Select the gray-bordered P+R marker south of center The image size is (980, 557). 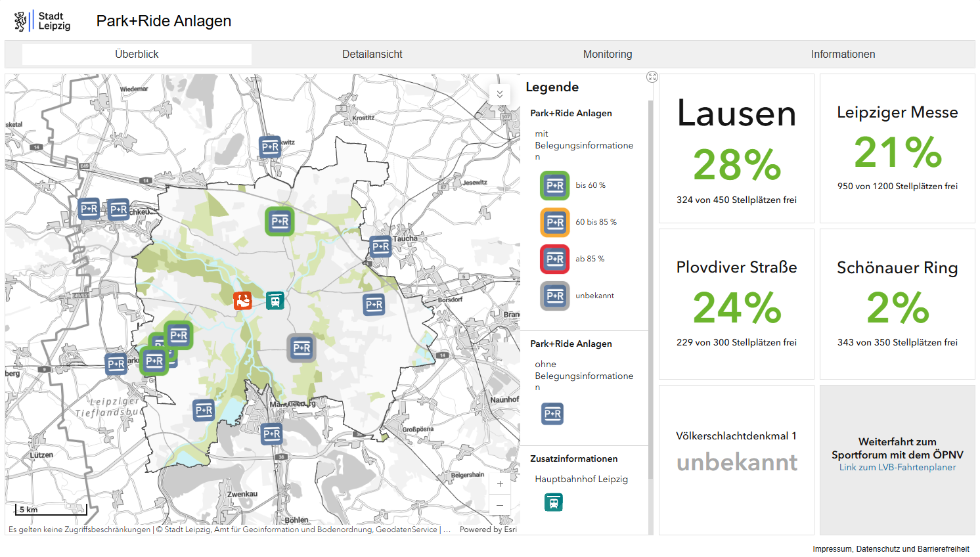[x=301, y=348]
